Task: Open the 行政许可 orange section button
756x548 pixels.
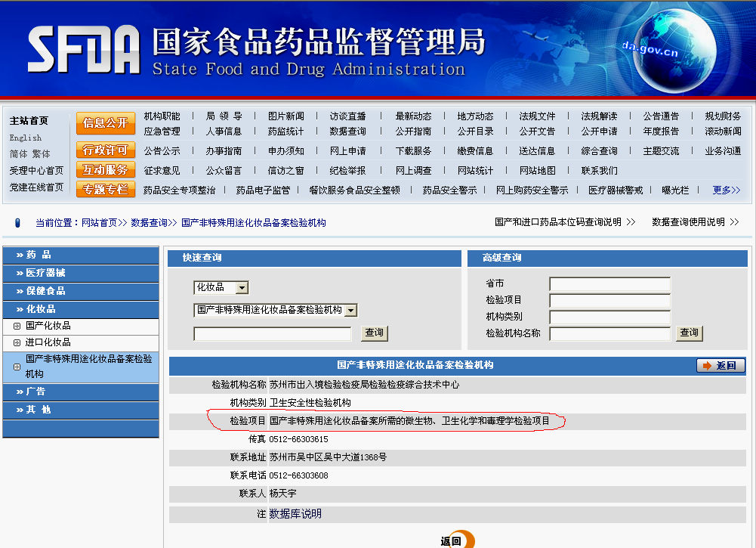Action: click(106, 150)
